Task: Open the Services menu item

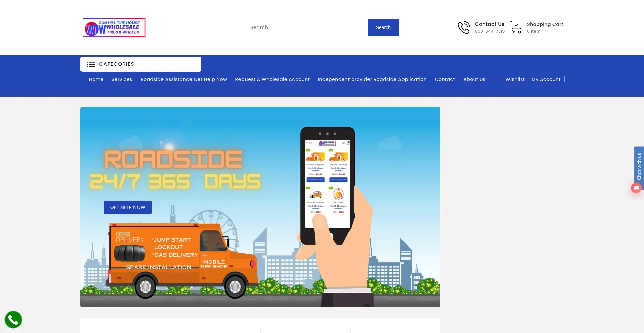Action: coord(122,79)
